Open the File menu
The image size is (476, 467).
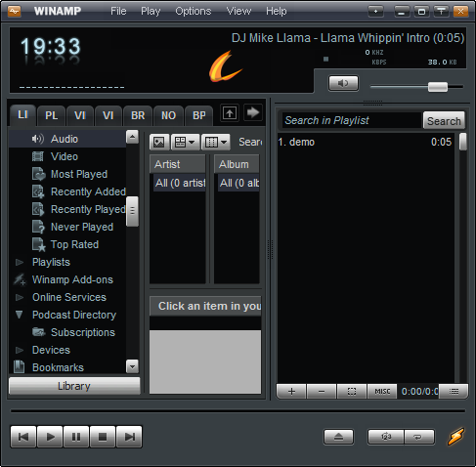click(x=118, y=11)
